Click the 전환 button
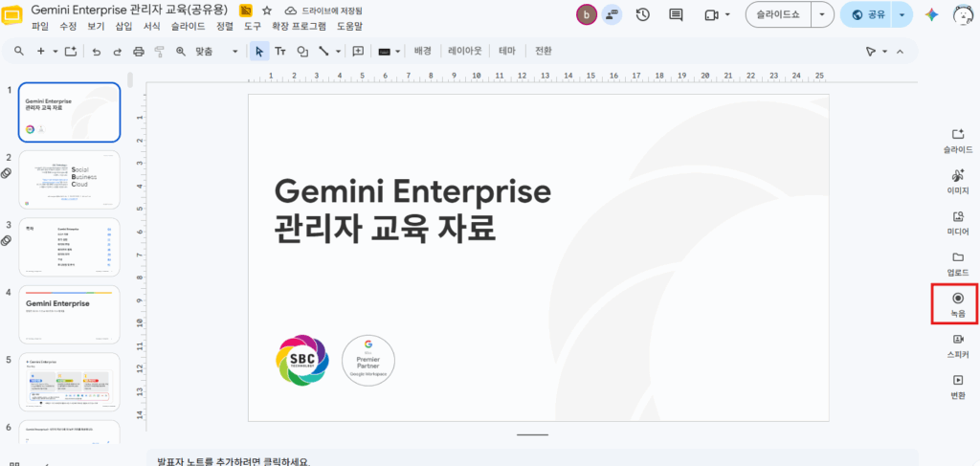Image resolution: width=980 pixels, height=466 pixels. [x=544, y=52]
